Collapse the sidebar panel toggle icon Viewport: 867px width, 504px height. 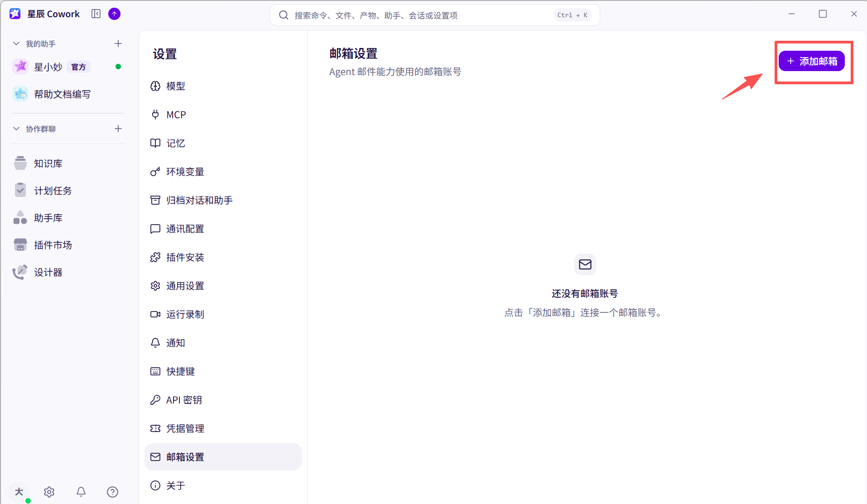click(96, 14)
